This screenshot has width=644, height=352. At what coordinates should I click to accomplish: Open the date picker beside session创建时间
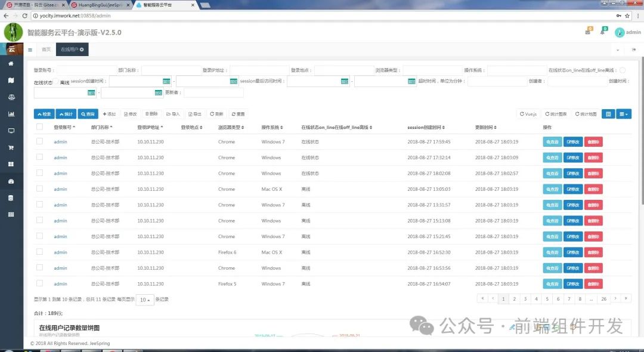point(168,81)
